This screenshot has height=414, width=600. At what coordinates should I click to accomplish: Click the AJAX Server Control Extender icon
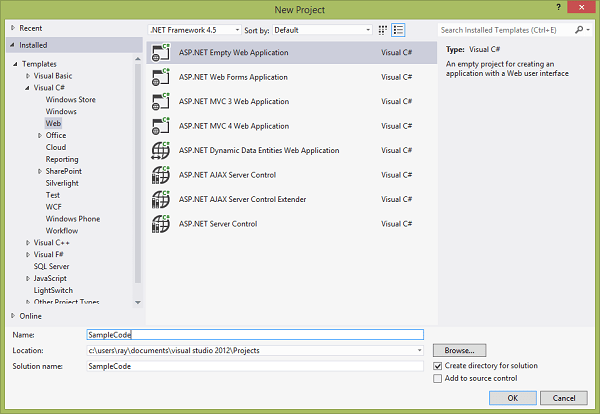[x=160, y=199]
